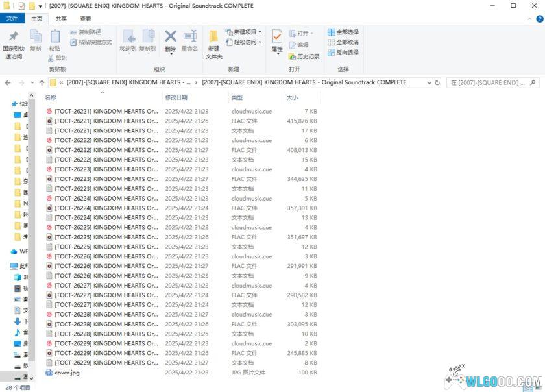Open the File menu
Screen dimensions: 545x392
[12, 19]
